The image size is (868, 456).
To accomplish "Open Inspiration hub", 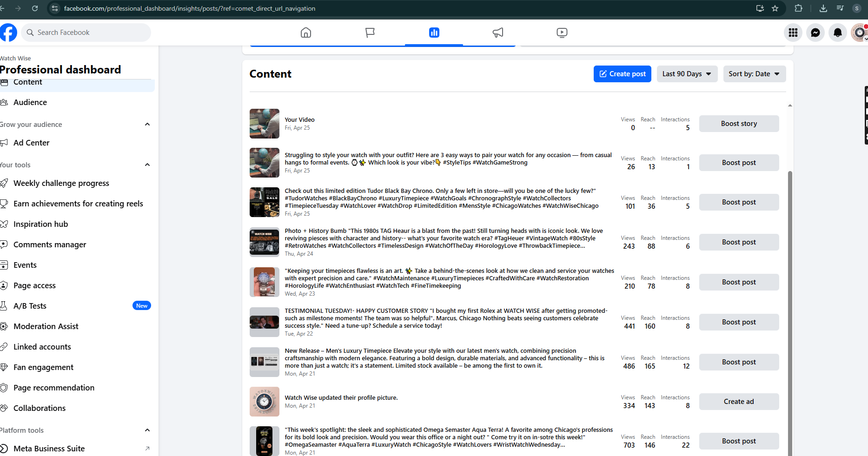I will 77,224.
